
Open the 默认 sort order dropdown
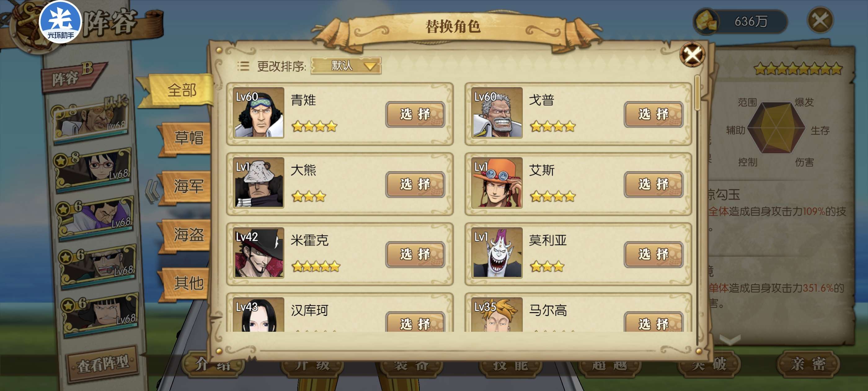pos(346,65)
